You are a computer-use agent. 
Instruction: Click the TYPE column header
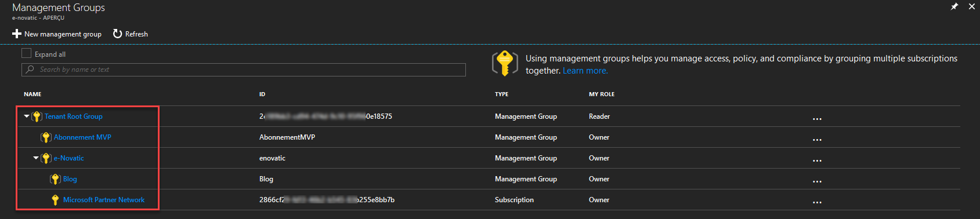point(501,94)
